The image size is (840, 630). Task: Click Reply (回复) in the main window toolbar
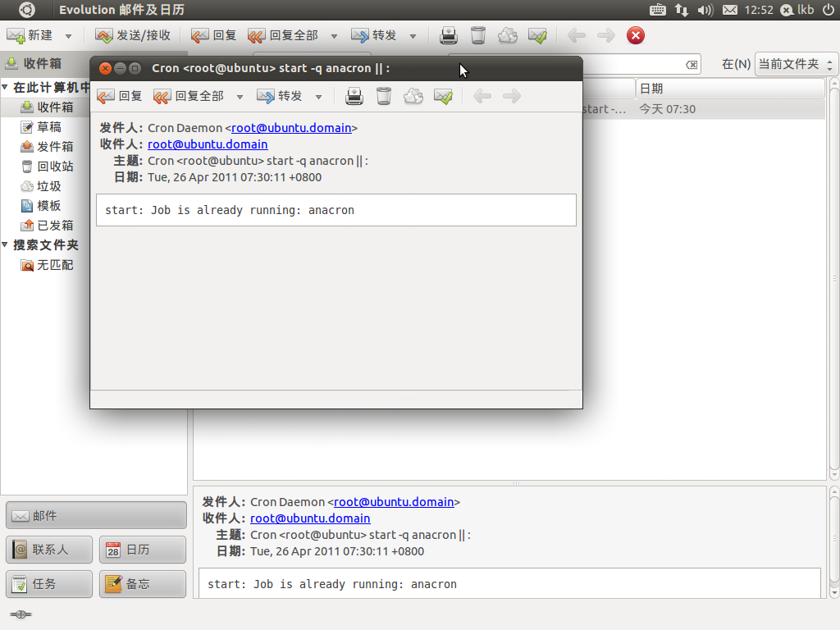(x=213, y=36)
